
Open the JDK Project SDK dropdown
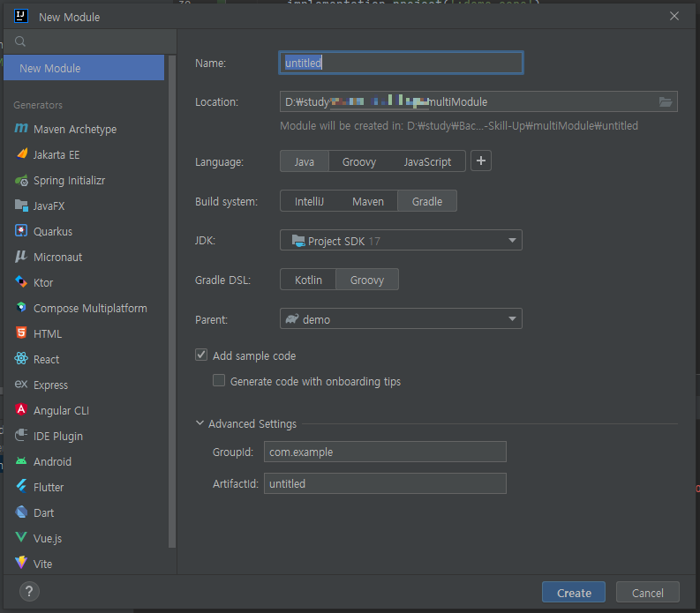(401, 241)
